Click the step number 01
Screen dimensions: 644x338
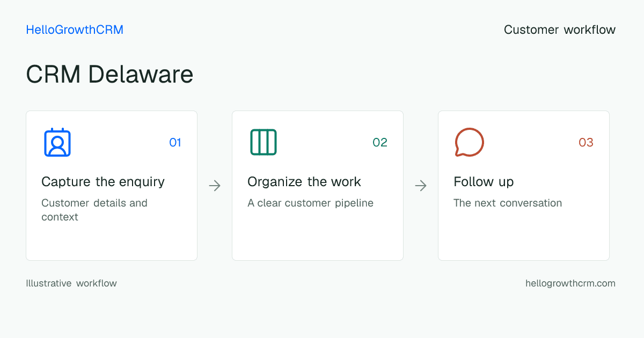175,142
